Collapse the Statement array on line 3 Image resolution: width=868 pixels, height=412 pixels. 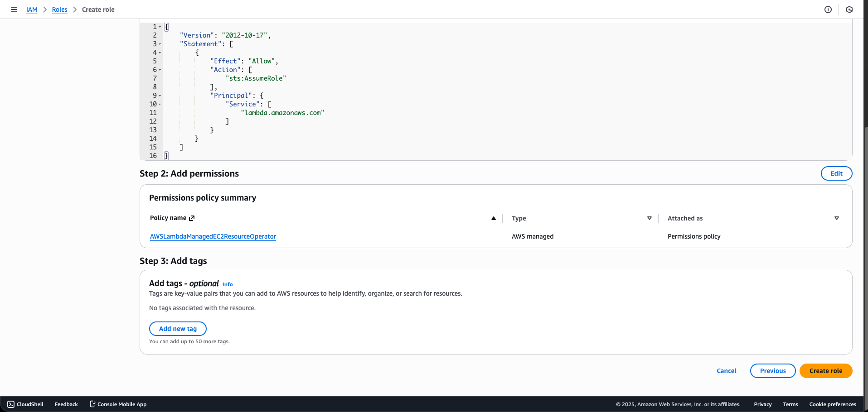(159, 44)
